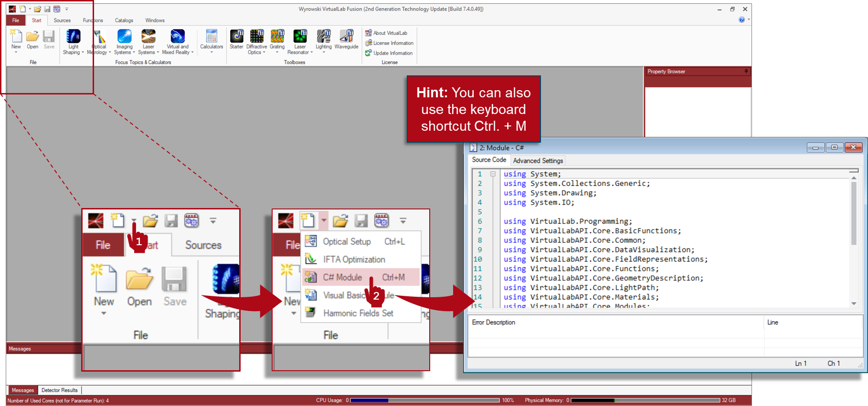Click line 'using VirtualLabAPI.Core.LightPath;'

pyautogui.click(x=581, y=288)
